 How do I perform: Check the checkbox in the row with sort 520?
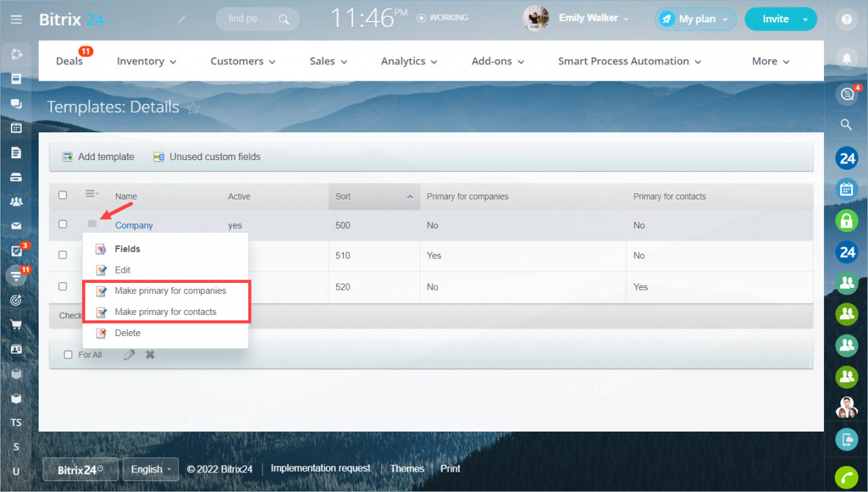pos(62,286)
